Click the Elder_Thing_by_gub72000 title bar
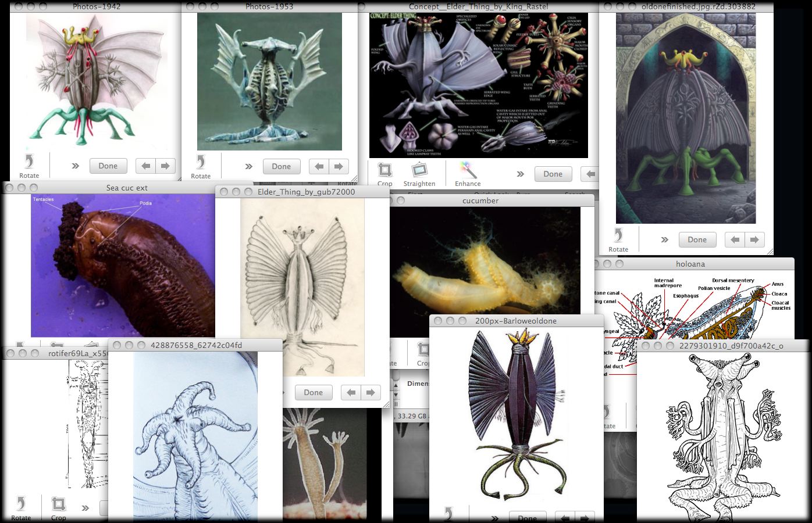This screenshot has width=812, height=523. point(302,192)
